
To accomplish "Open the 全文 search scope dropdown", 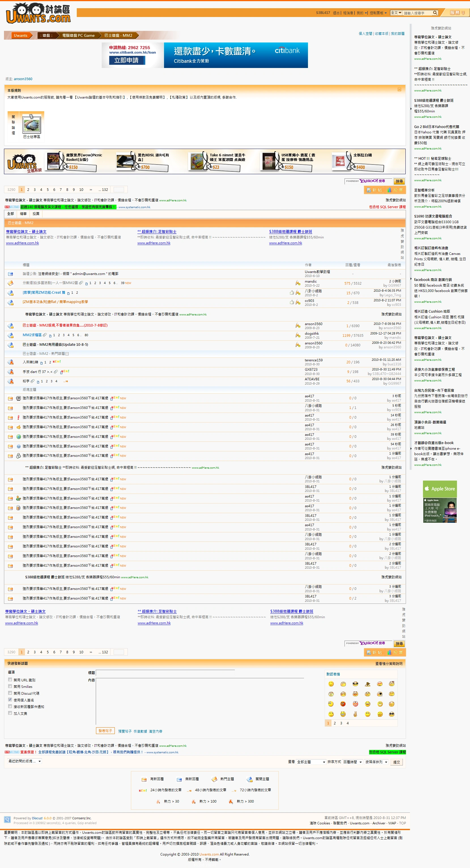I will coord(396,13).
